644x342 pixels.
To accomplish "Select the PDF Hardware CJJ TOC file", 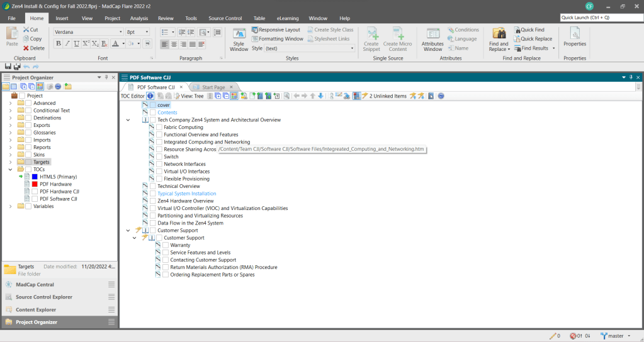I will click(59, 191).
